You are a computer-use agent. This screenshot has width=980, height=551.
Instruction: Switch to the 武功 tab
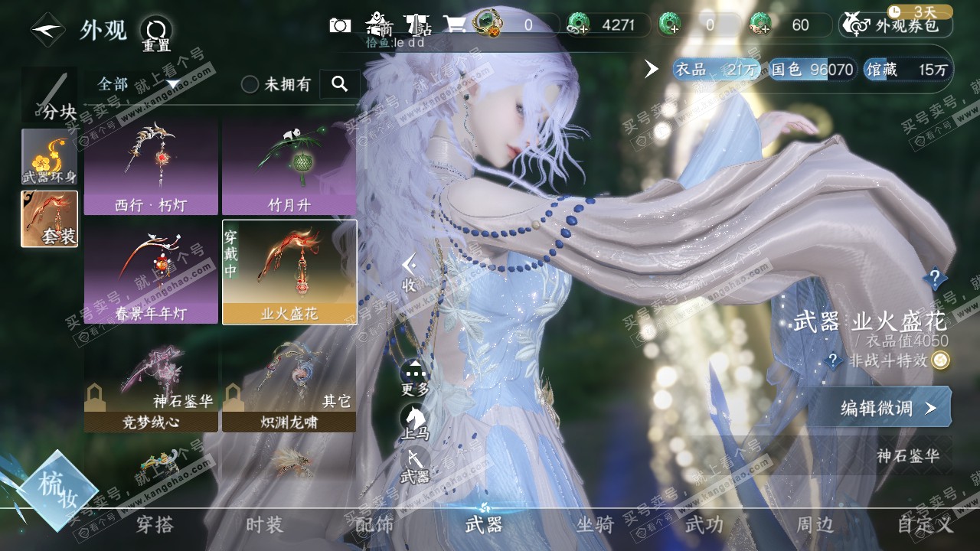click(704, 524)
